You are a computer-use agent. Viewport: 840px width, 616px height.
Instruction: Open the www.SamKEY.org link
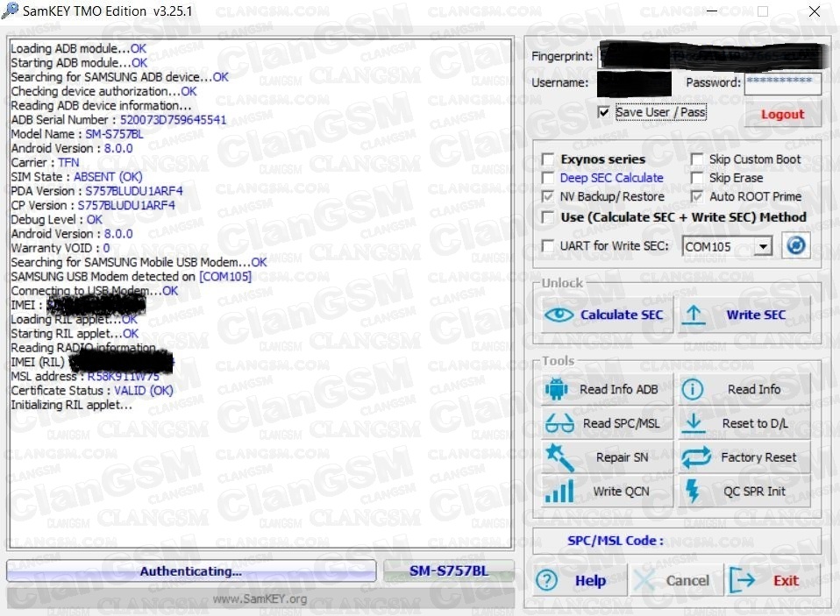260,598
